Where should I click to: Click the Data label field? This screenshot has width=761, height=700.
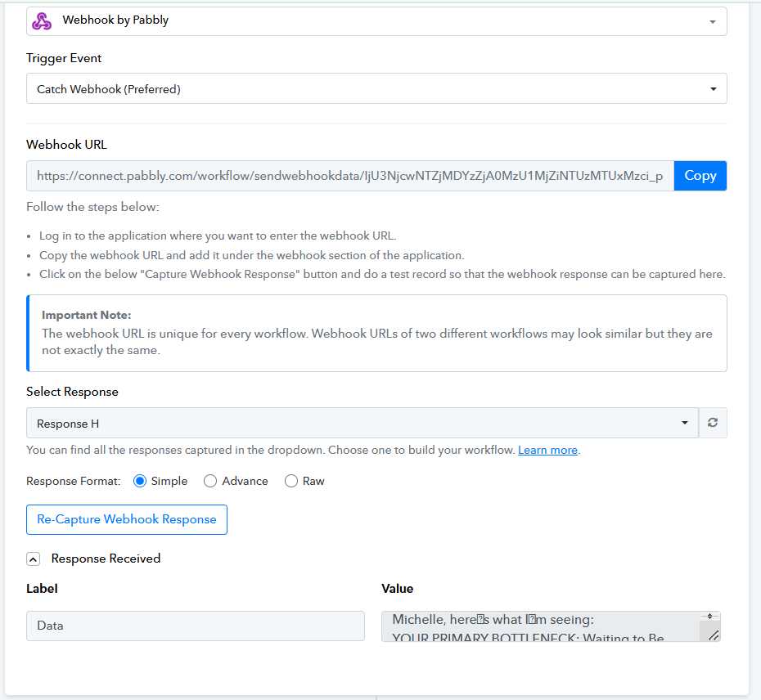[195, 626]
